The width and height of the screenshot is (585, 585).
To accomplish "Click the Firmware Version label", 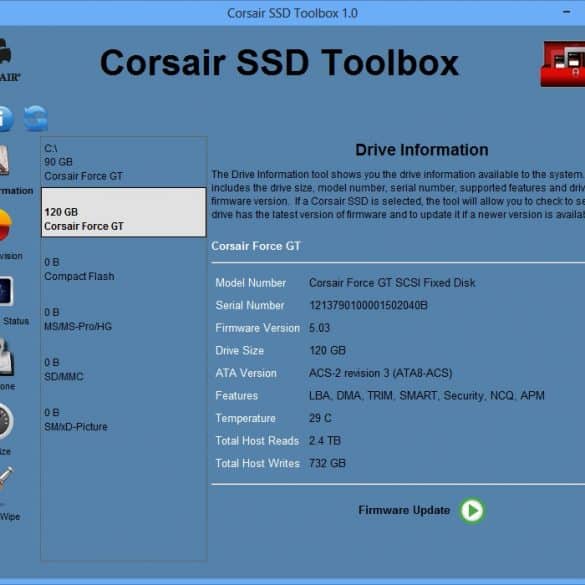I will [257, 328].
